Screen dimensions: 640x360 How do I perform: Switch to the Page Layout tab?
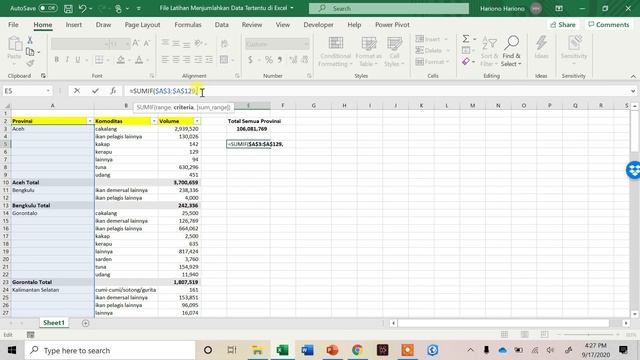coord(142,24)
